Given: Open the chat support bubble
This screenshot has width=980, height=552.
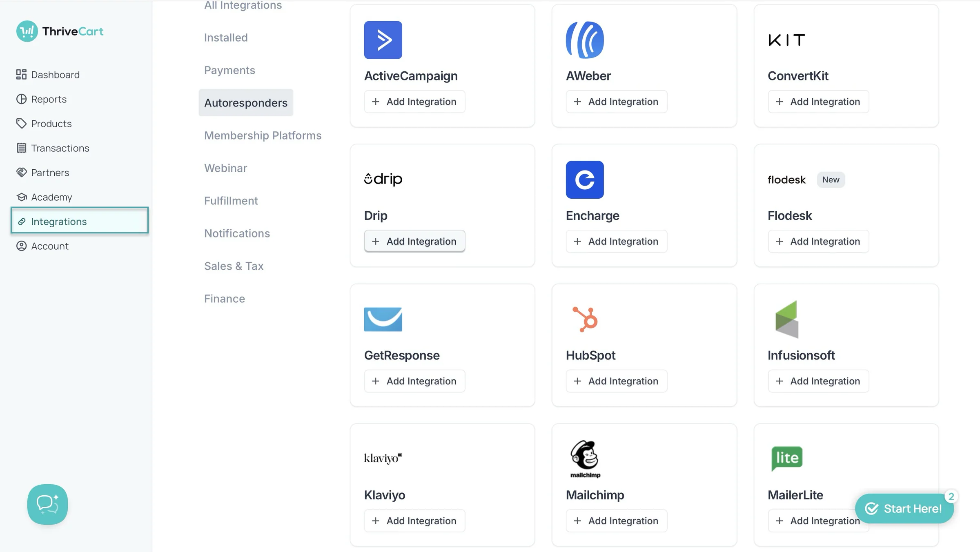Looking at the screenshot, I should pos(47,504).
